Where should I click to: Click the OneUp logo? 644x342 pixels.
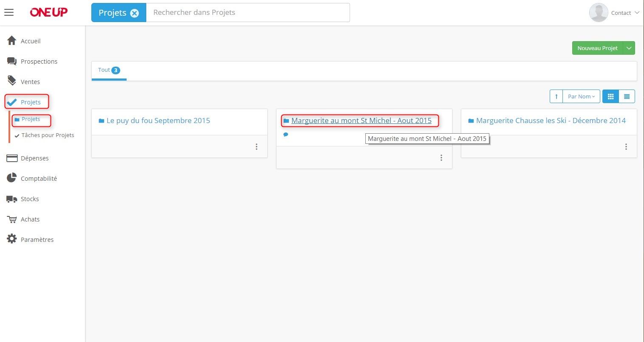[x=48, y=12]
